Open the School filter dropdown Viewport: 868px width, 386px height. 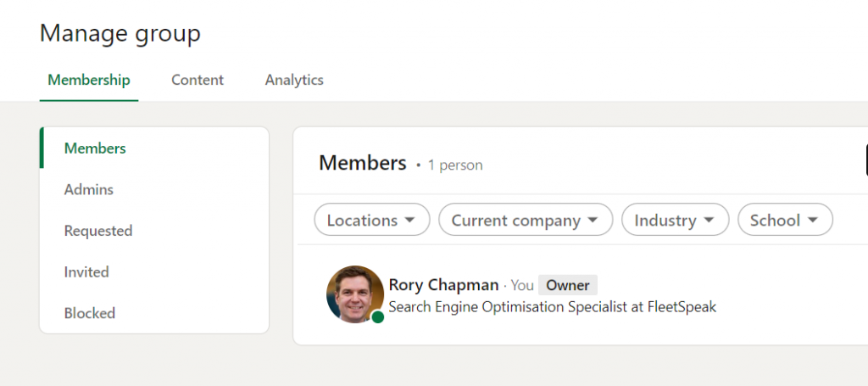pos(785,220)
